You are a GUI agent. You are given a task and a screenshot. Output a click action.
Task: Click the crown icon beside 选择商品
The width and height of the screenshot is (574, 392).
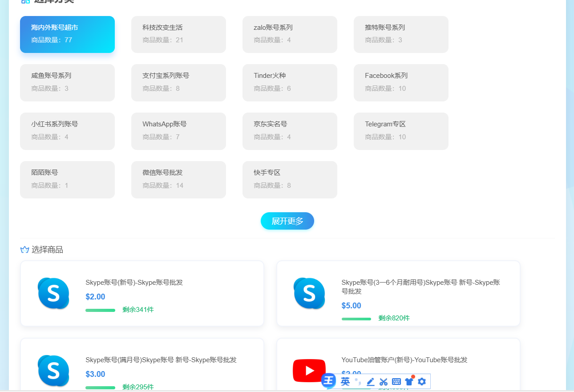25,250
